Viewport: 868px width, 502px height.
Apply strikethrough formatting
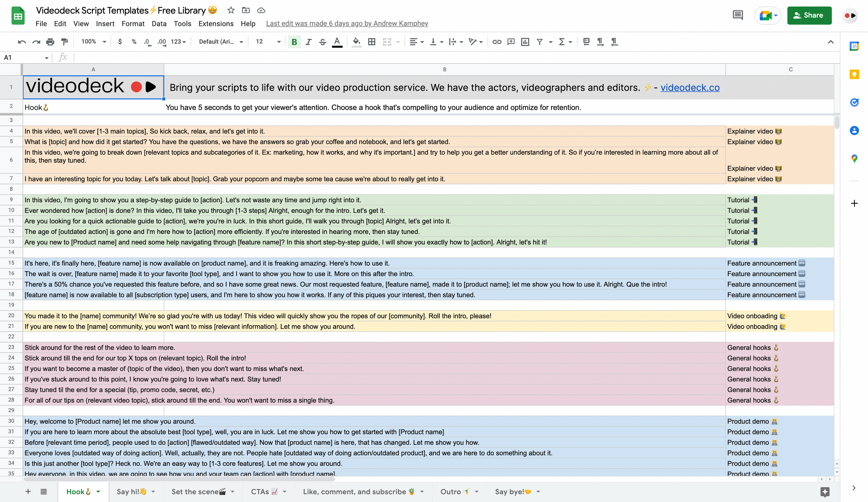(323, 42)
